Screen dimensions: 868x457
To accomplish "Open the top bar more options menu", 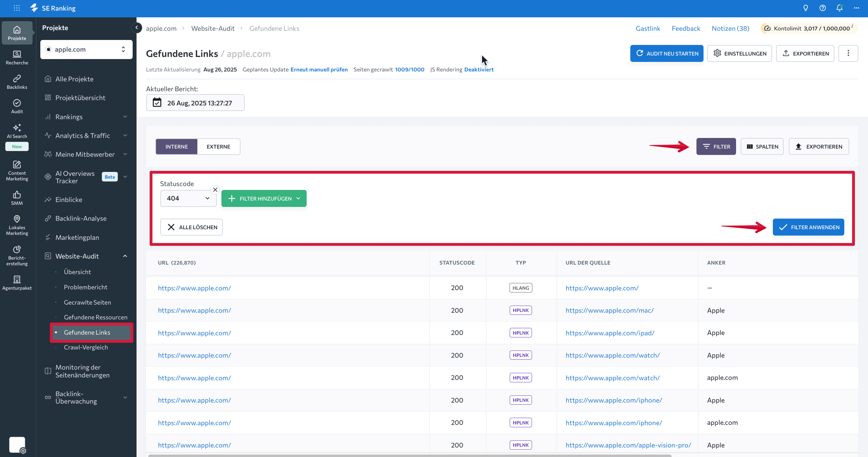I will (856, 8).
